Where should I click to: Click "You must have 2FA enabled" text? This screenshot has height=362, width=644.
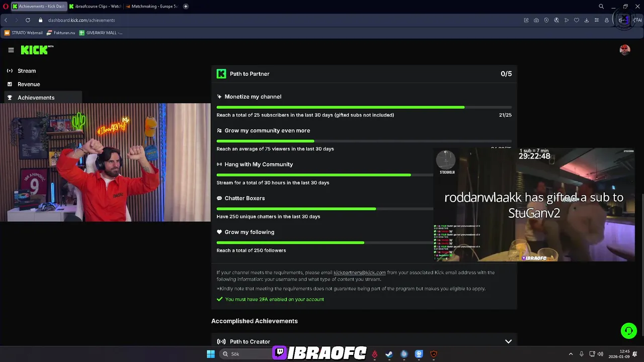[x=274, y=299]
